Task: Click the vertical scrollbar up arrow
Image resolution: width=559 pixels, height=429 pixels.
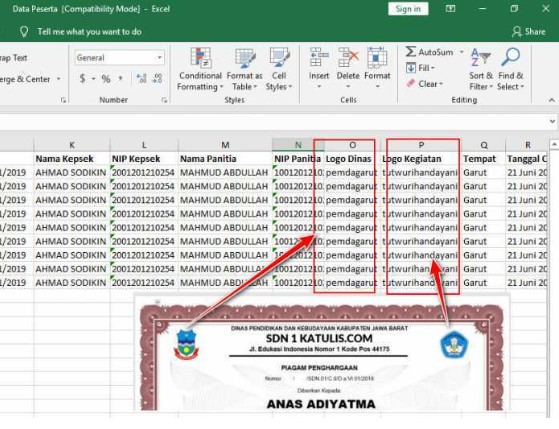Action: tap(554, 144)
